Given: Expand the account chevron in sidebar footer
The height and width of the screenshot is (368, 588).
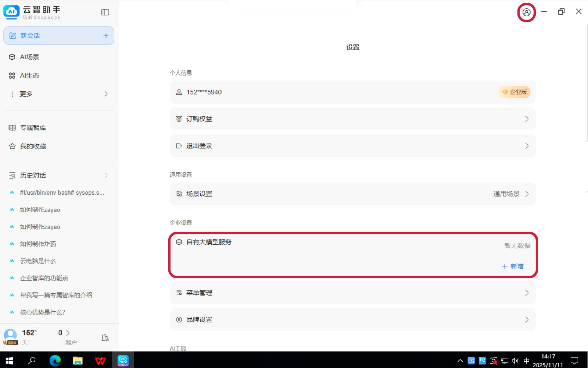Looking at the screenshot, I should click(68, 333).
